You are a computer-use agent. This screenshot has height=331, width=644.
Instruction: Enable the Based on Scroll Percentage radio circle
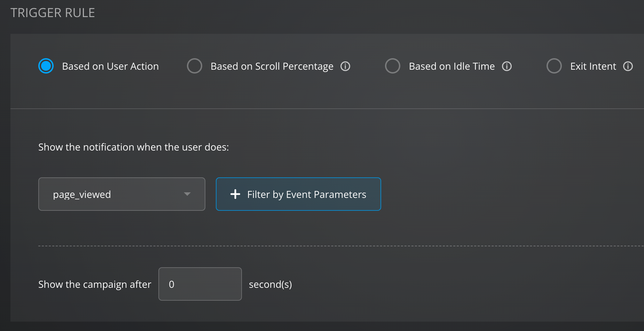(195, 66)
